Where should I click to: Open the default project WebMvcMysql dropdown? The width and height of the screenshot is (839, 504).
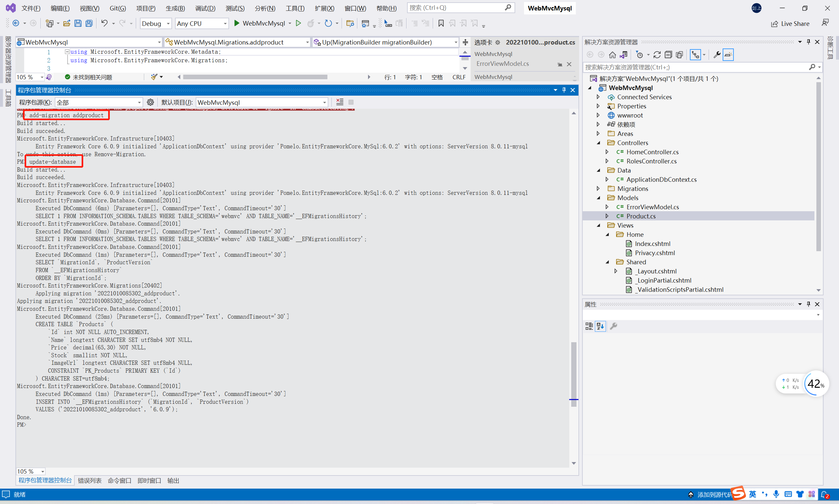pyautogui.click(x=262, y=102)
